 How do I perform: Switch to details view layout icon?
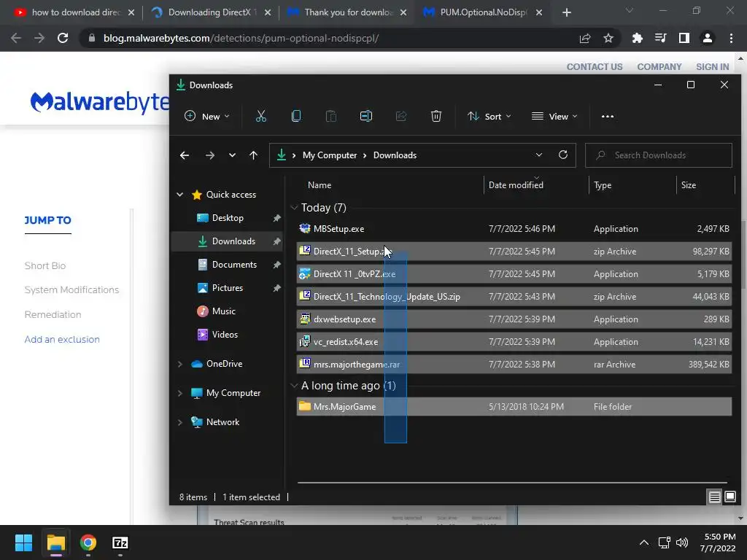tap(714, 497)
